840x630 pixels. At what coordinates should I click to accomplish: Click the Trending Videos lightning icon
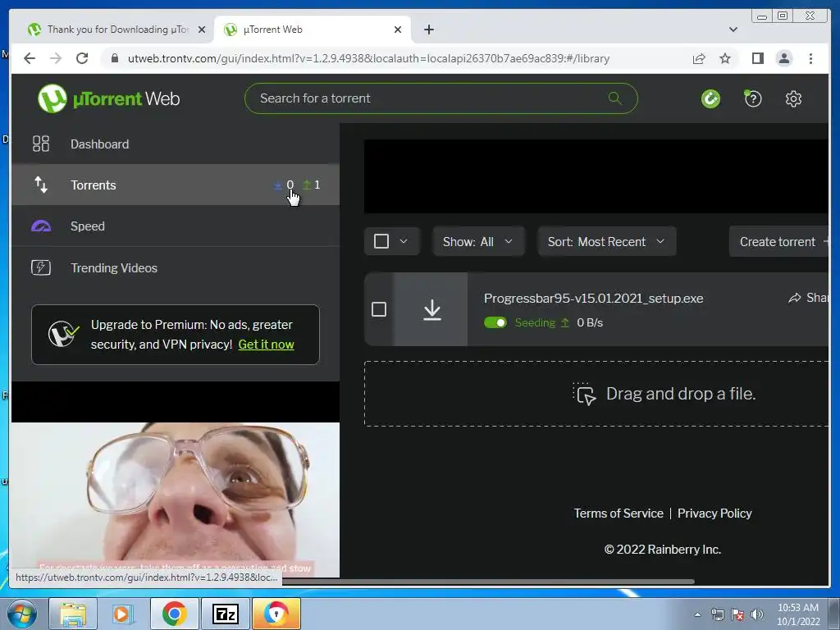pos(41,267)
